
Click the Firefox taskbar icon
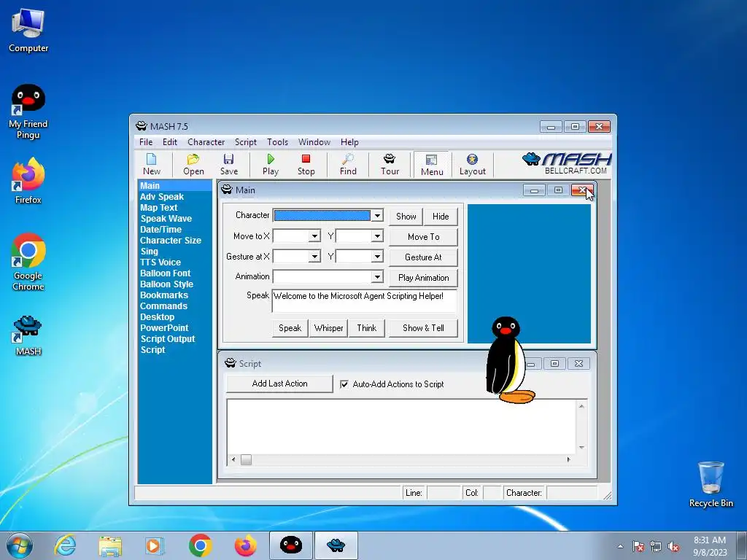(x=245, y=545)
